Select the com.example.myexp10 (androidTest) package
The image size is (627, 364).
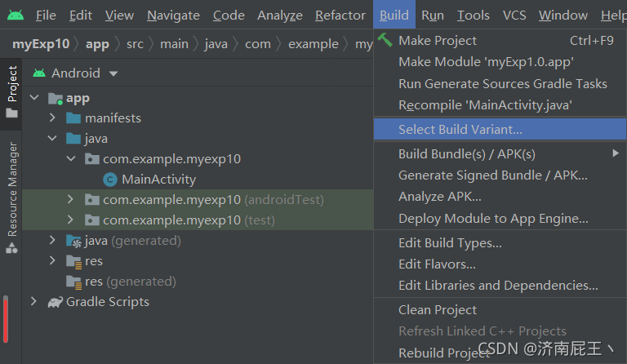tap(212, 200)
